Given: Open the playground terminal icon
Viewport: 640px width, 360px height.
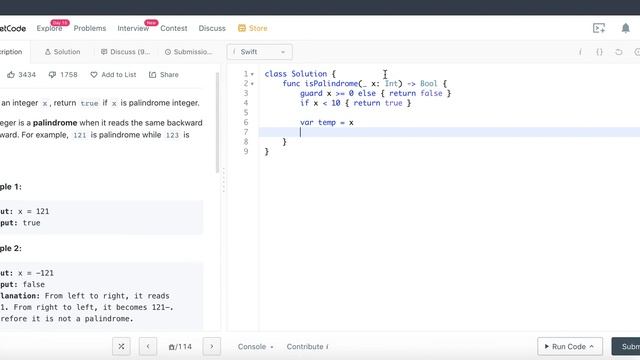Looking at the screenshot, I should [599, 28].
